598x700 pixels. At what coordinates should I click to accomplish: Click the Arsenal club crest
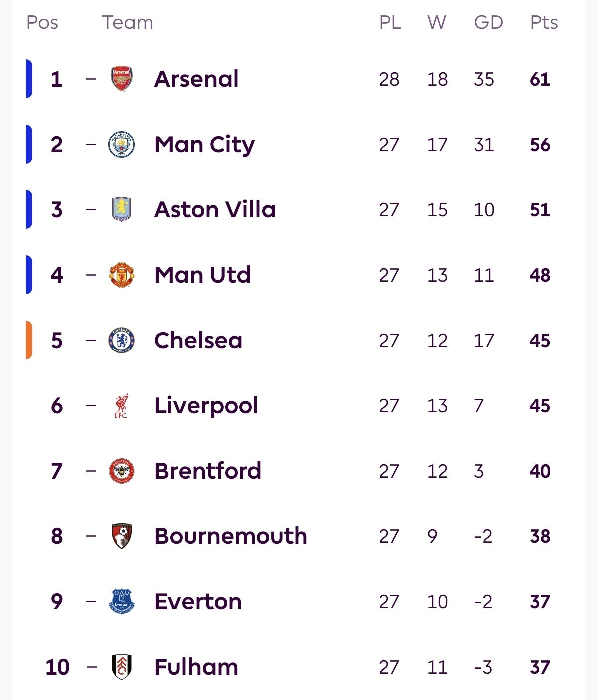(121, 79)
